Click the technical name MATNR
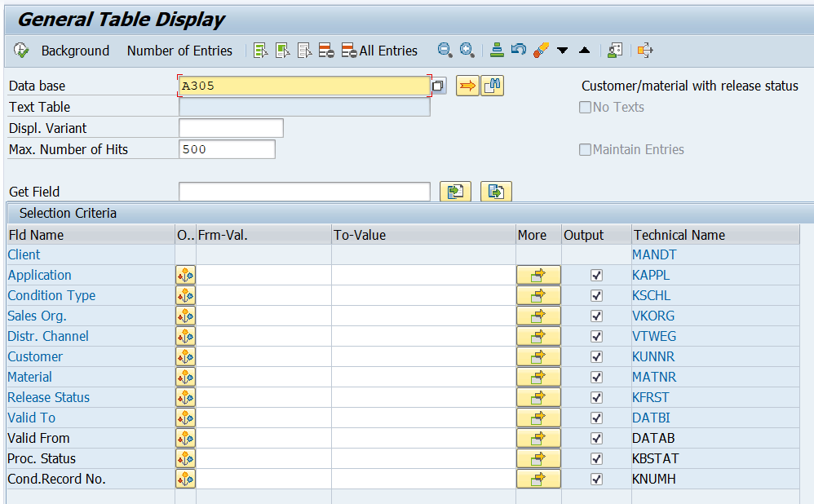The image size is (814, 504). (654, 377)
